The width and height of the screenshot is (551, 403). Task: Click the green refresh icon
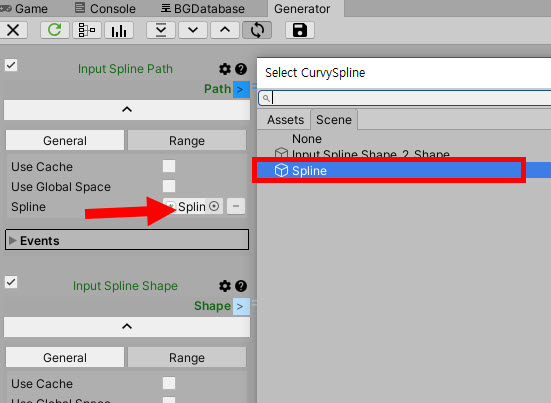(54, 30)
